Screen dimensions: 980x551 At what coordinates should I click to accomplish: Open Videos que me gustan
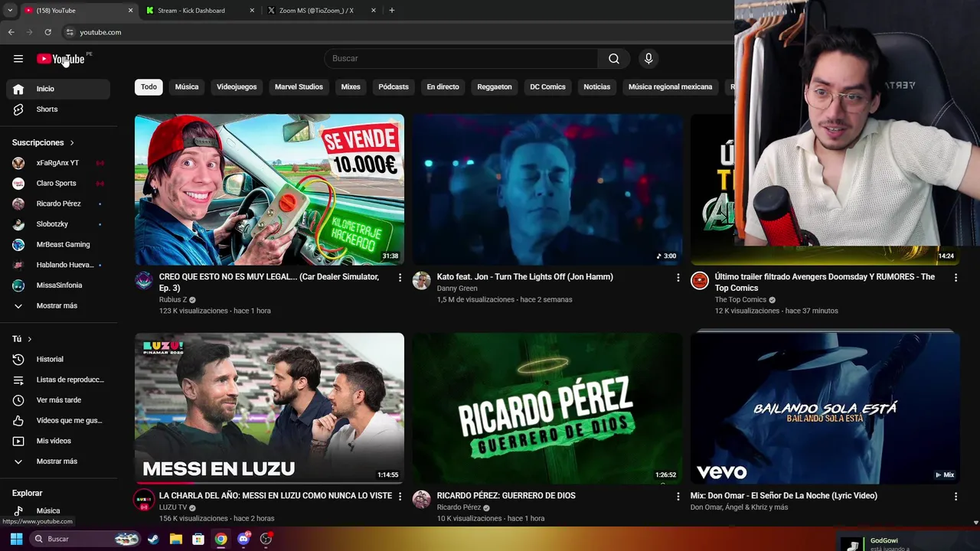pos(58,420)
